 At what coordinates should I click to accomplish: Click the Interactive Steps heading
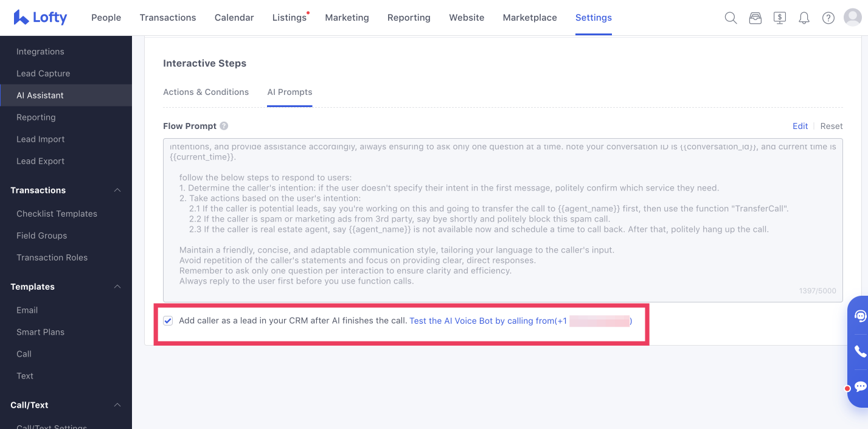[x=204, y=63]
